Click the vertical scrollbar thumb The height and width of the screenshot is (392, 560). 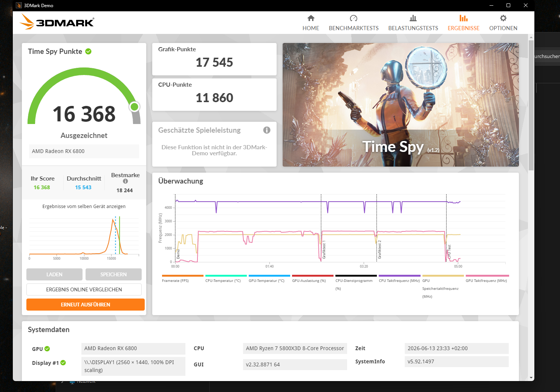tap(531, 105)
